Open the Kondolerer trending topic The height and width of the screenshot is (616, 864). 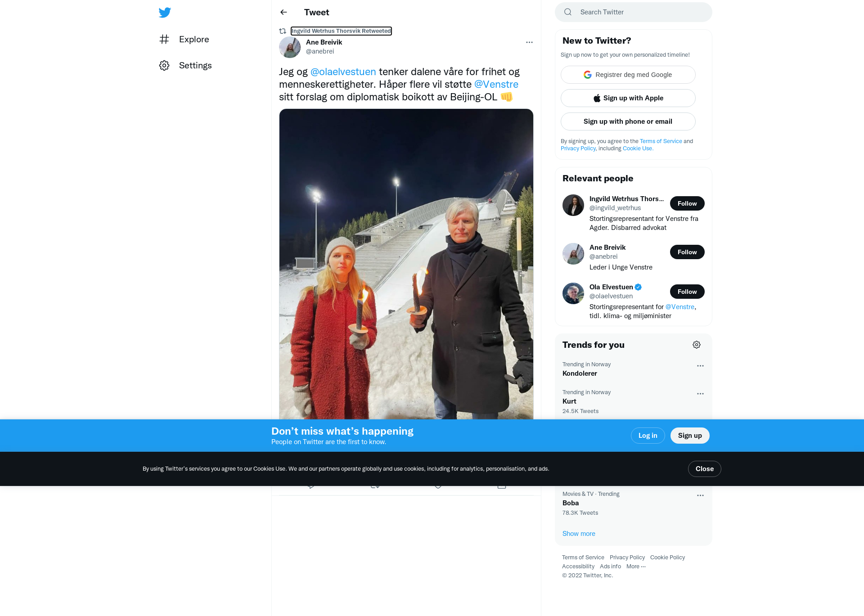pyautogui.click(x=580, y=373)
